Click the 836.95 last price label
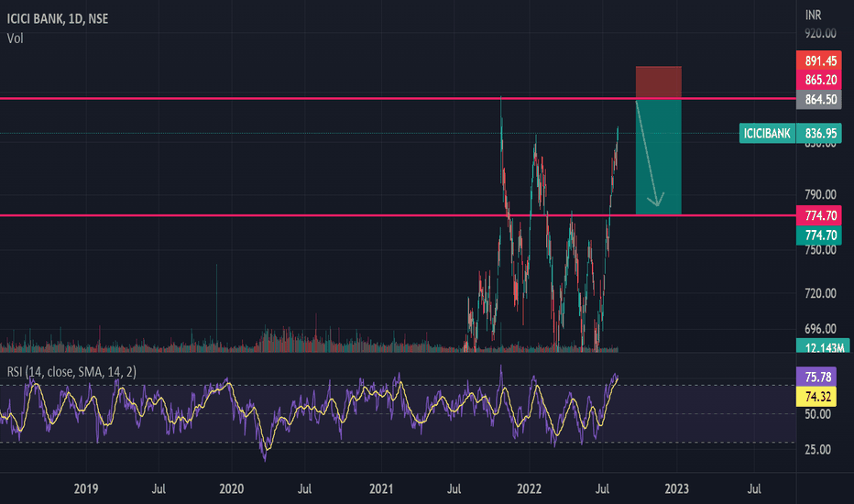Viewport: 854px width, 504px height. click(x=819, y=134)
